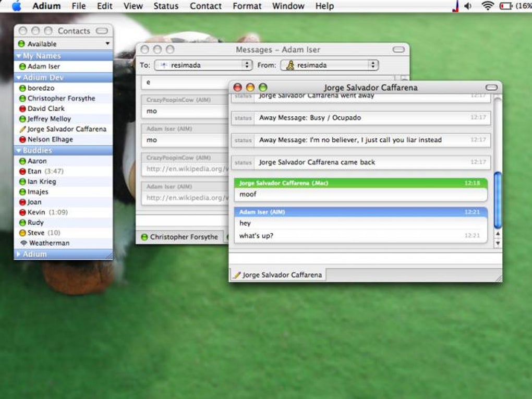
Task: Open the Wi-Fi status icon
Action: (x=487, y=6)
